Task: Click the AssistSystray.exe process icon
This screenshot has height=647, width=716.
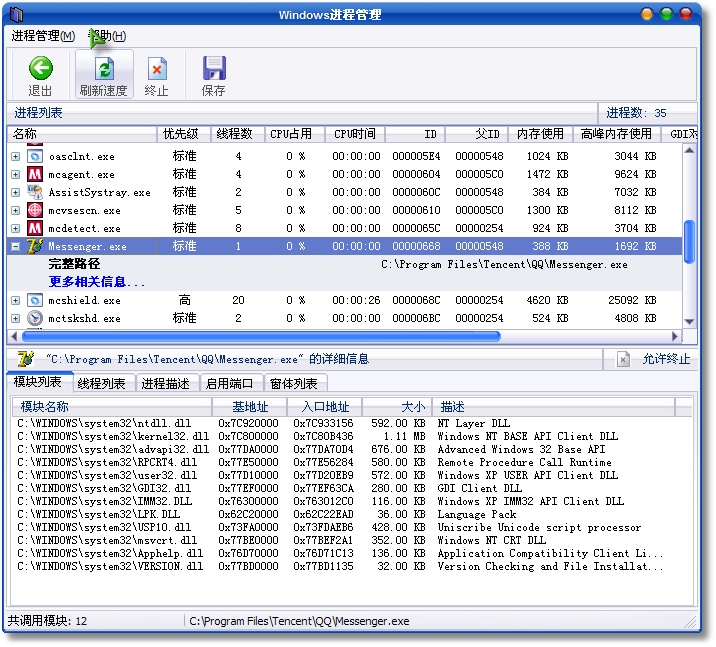Action: coord(35,192)
